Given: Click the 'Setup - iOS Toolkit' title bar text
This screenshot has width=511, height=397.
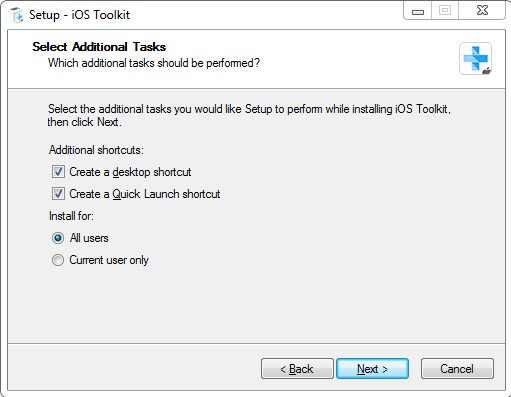Looking at the screenshot, I should (x=79, y=15).
